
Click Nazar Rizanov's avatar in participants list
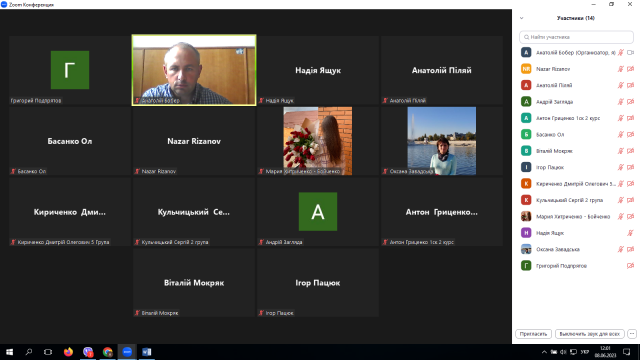tap(526, 69)
